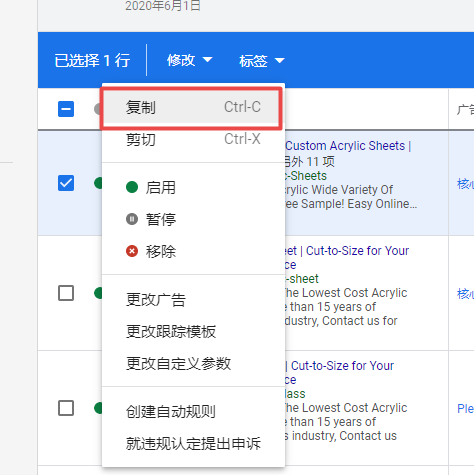Open the 修改 dropdown in blue bar

pyautogui.click(x=189, y=60)
